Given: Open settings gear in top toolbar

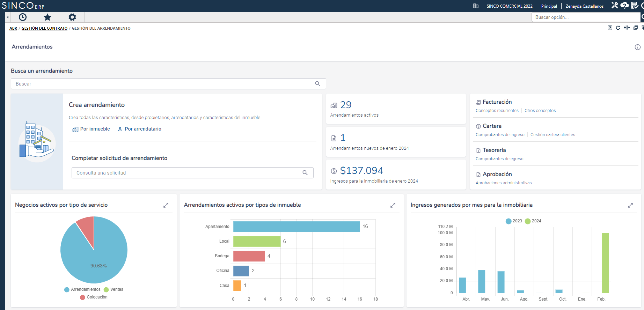Looking at the screenshot, I should 72,17.
